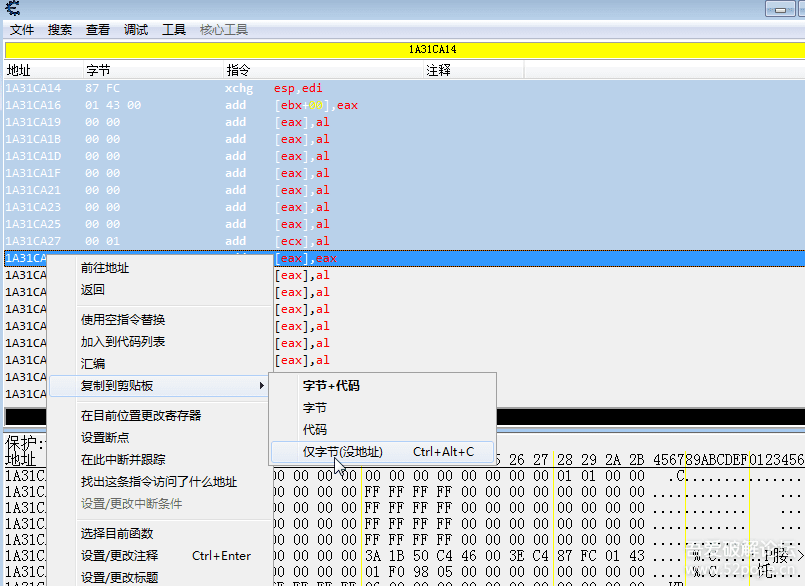Screen dimensions: 805x586
Task: Select disassembly row at address 1A31CA19
Action: coord(405,122)
